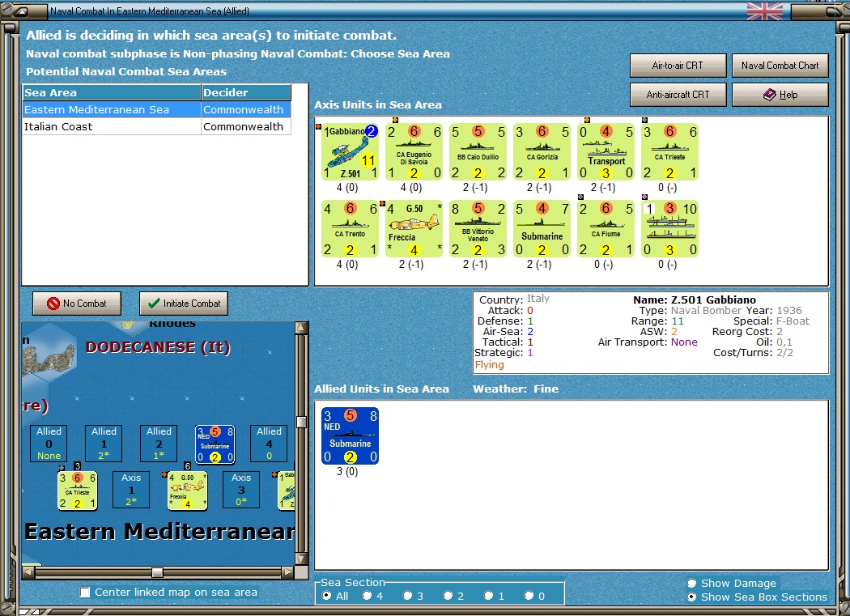This screenshot has height=616, width=850.
Task: Select the CA Gorizia cruiser unit
Action: point(542,152)
